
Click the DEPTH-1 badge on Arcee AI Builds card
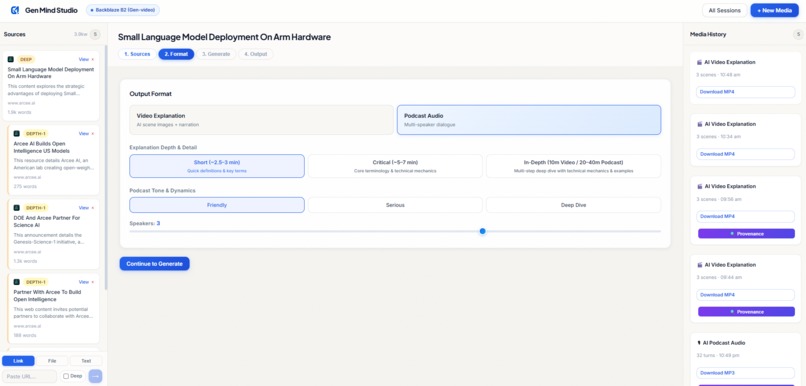tap(35, 134)
